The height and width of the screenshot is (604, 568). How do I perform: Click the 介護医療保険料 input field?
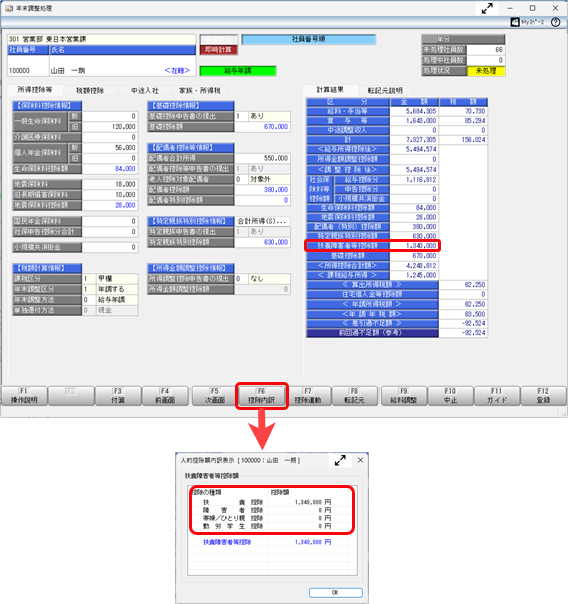(109, 137)
